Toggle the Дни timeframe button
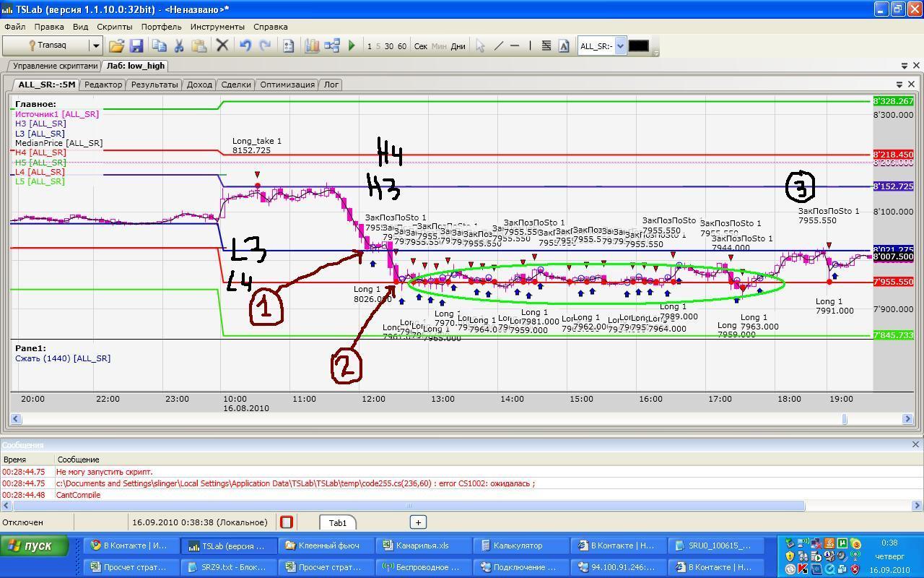The height and width of the screenshot is (578, 924). pos(458,46)
